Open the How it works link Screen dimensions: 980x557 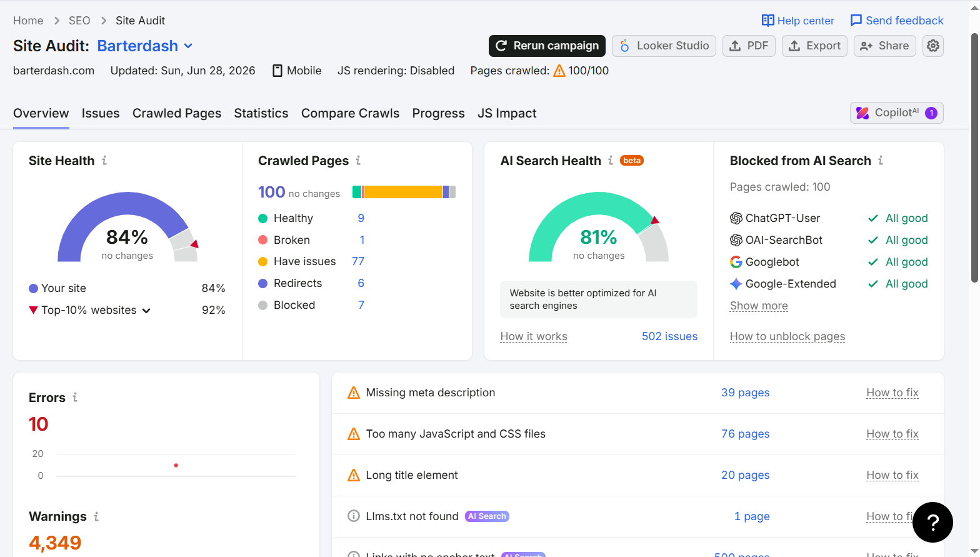534,336
